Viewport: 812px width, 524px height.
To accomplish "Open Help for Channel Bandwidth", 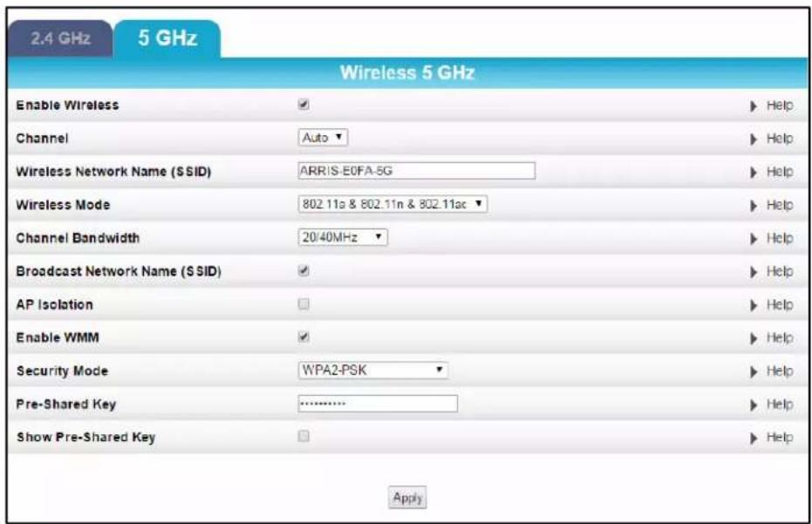I will pos(772,238).
